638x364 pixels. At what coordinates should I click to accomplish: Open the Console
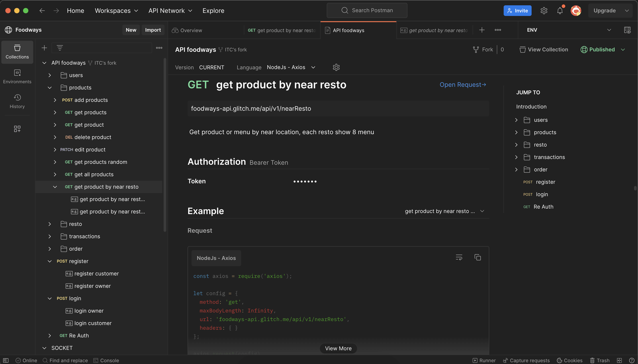(106, 360)
